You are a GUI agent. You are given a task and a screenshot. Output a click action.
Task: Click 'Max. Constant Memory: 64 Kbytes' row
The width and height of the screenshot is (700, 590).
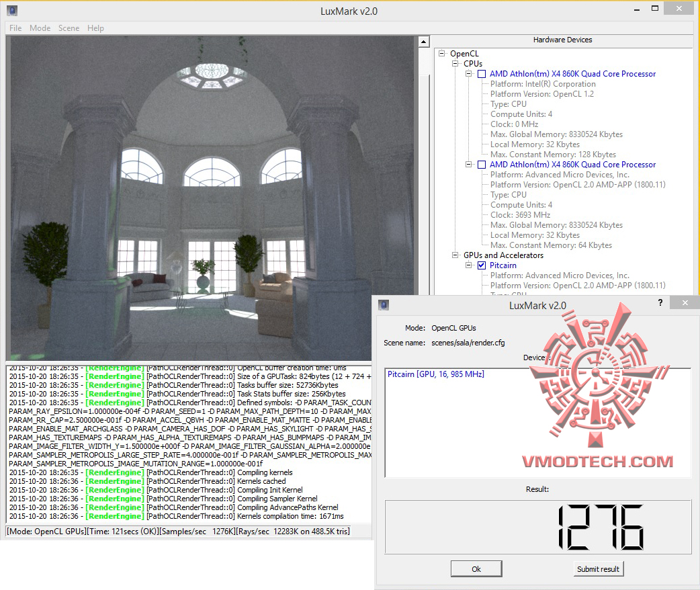click(x=552, y=245)
